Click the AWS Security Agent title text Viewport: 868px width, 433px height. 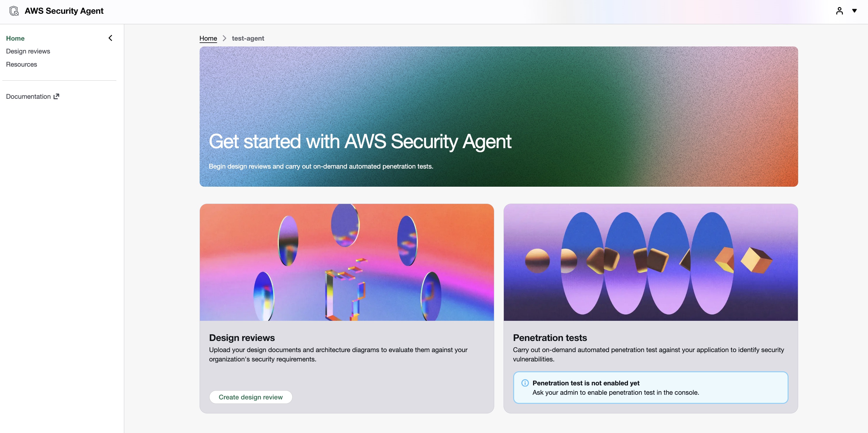64,11
